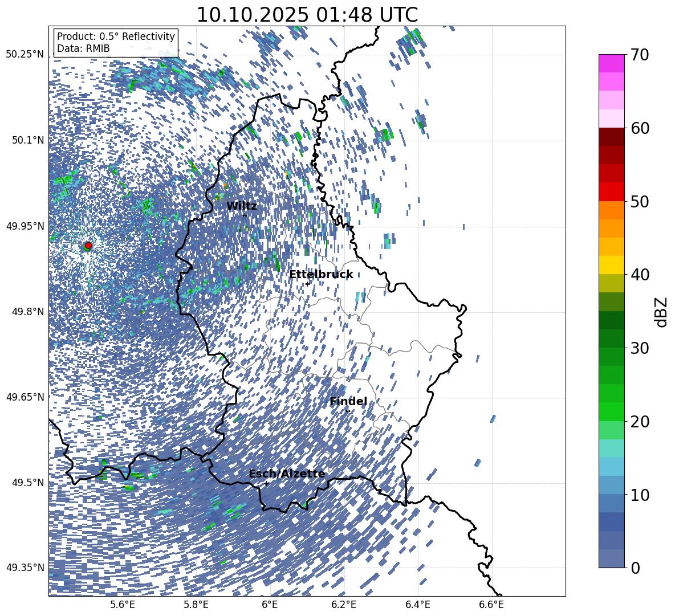The height and width of the screenshot is (616, 675).
Task: Click the 60 value on the colorbar
Action: point(640,128)
